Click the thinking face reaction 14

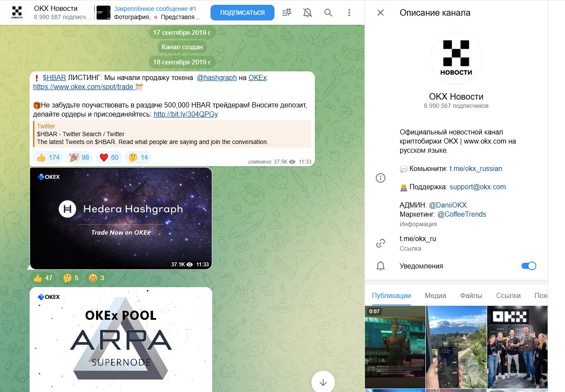138,157
